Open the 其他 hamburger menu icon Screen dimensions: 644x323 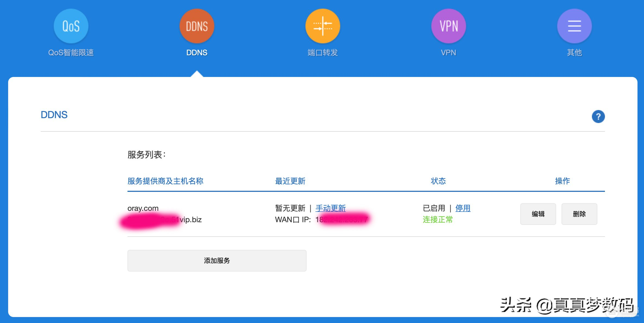(x=574, y=26)
